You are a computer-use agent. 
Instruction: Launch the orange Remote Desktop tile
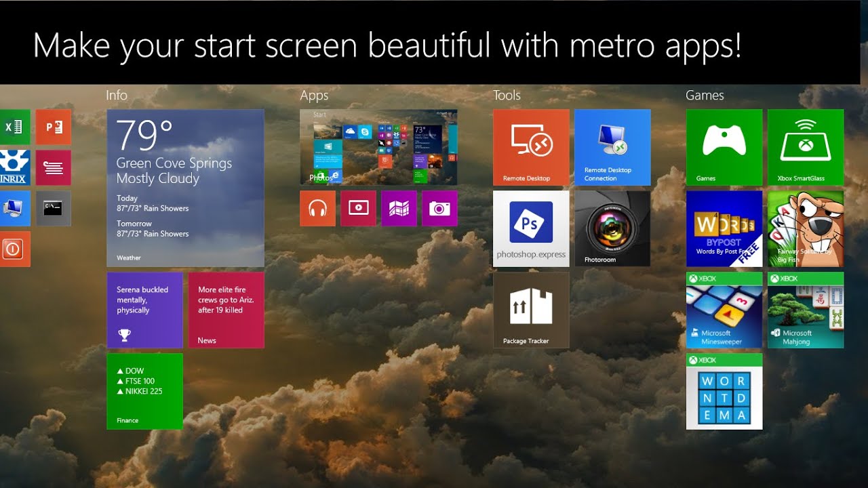pyautogui.click(x=531, y=147)
